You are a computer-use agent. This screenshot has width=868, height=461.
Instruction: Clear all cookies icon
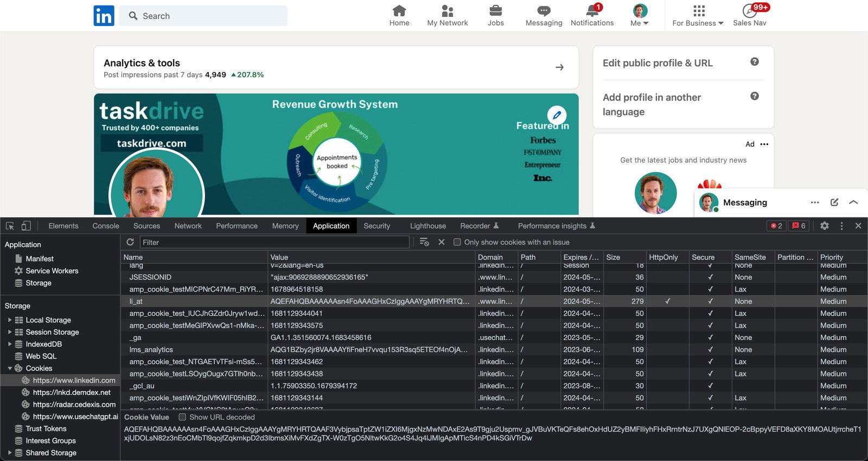point(424,242)
